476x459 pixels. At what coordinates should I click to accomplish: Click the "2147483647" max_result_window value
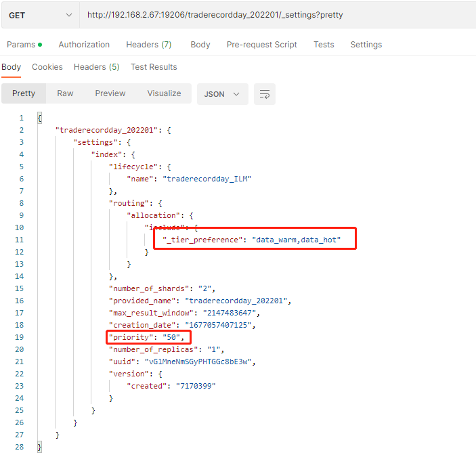(229, 313)
